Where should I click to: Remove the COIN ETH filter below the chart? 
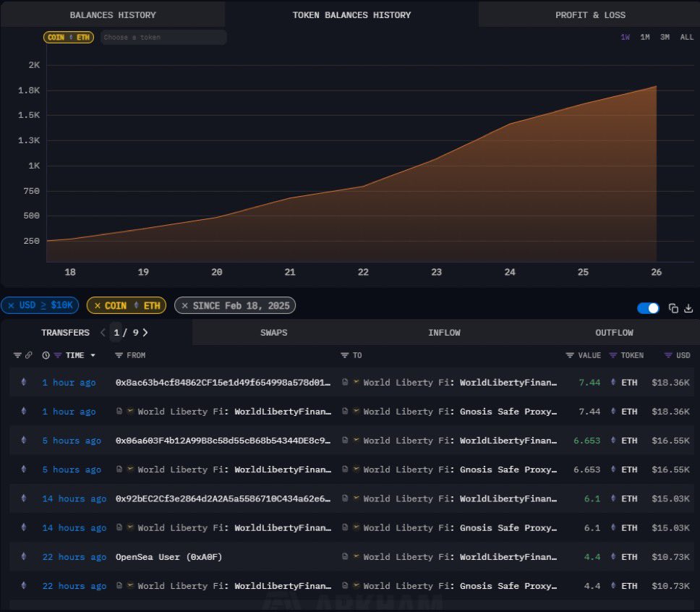coord(97,306)
